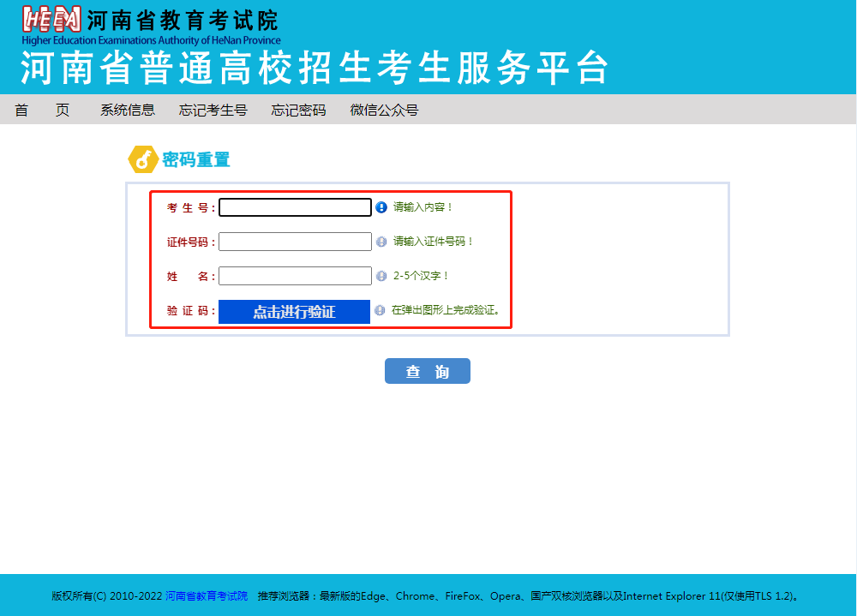Click the 查询 submit button

coord(428,371)
